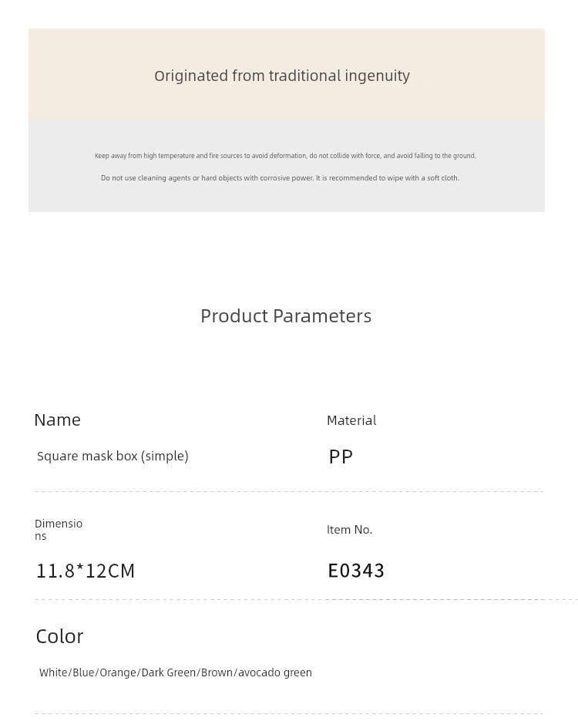Click the 'Do not use cleaning agents' sentence

[281, 178]
